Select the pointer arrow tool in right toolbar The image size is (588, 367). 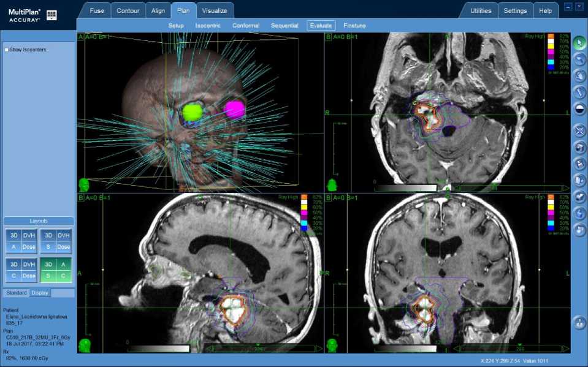pos(579,43)
